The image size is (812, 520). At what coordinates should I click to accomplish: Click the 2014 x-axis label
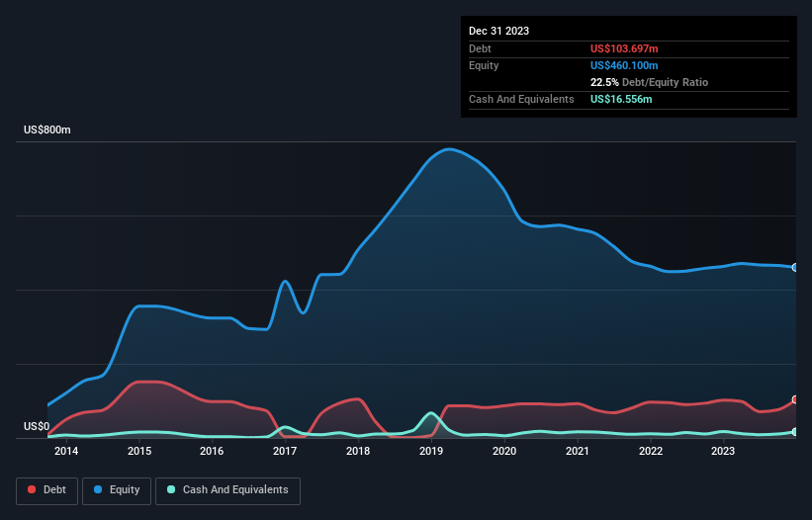(66, 451)
